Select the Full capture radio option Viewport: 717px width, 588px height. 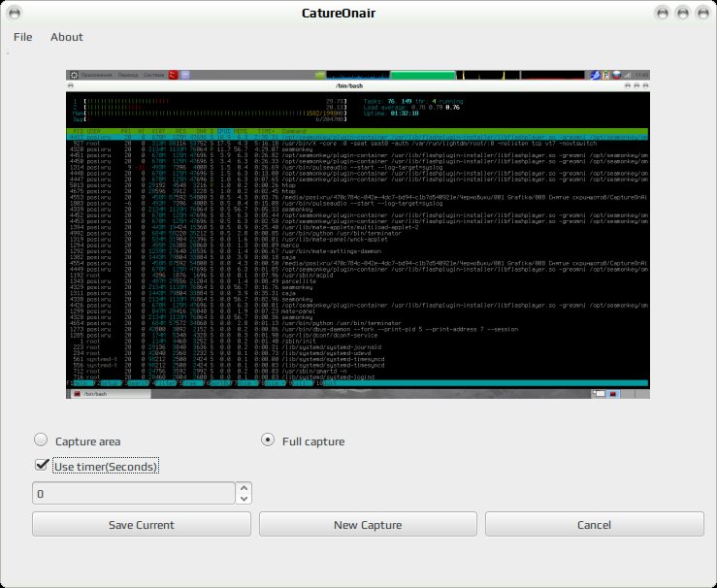[x=268, y=440]
